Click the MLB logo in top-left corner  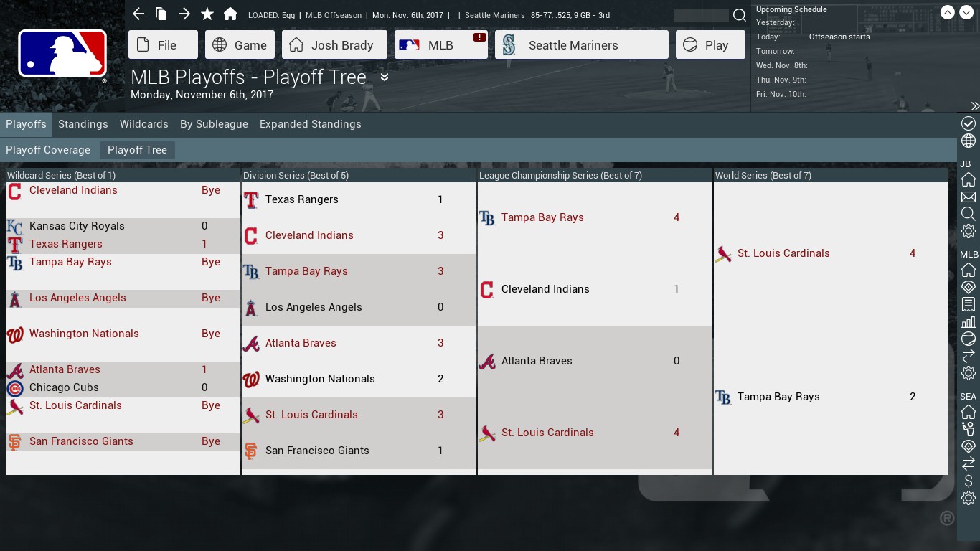(62, 54)
